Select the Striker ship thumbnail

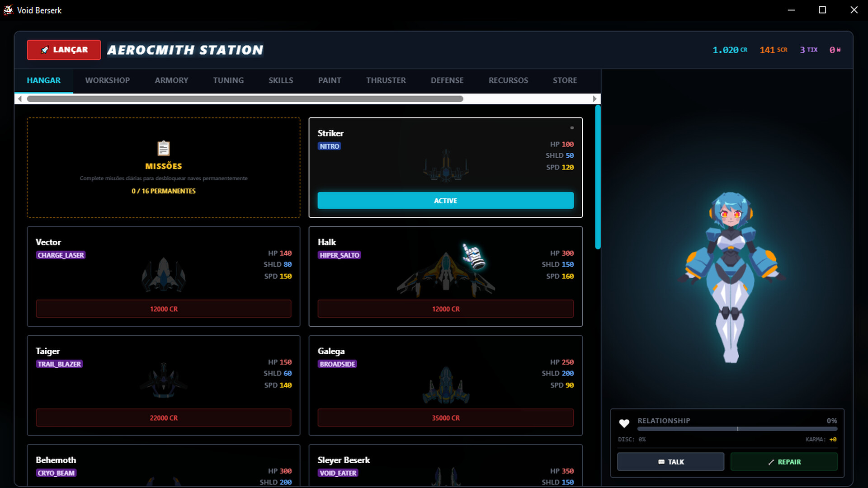[446, 166]
